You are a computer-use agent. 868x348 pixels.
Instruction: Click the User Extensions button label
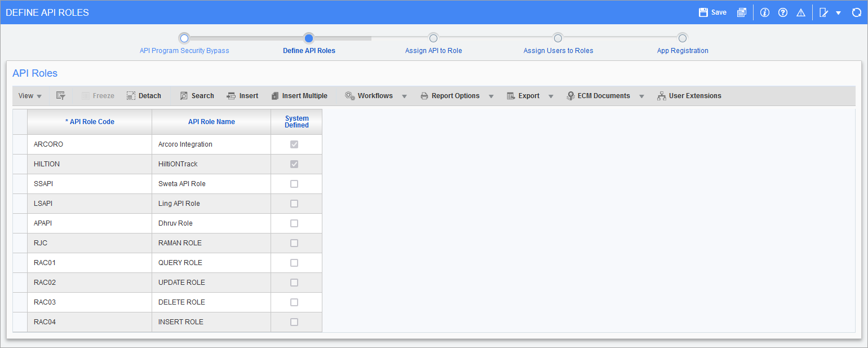(x=695, y=96)
